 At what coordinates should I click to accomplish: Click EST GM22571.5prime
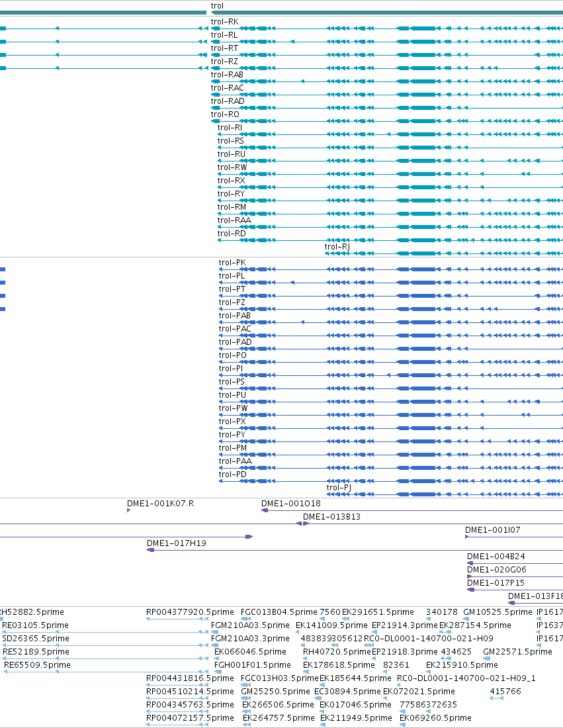coord(517,652)
